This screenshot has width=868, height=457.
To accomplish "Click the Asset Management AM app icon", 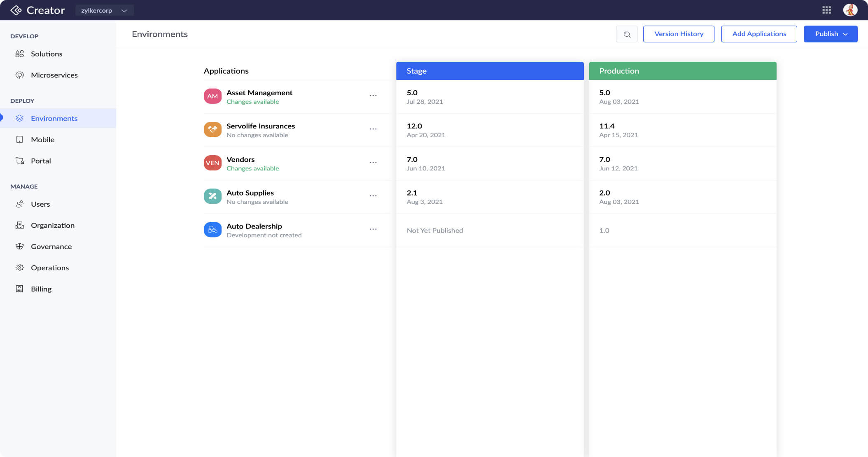I will (212, 96).
